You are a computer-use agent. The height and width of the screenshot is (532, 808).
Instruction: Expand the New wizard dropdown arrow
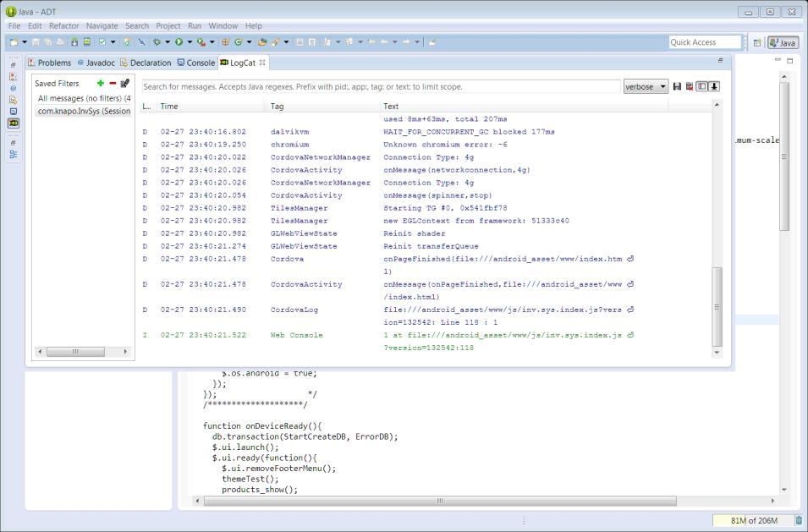pos(25,42)
